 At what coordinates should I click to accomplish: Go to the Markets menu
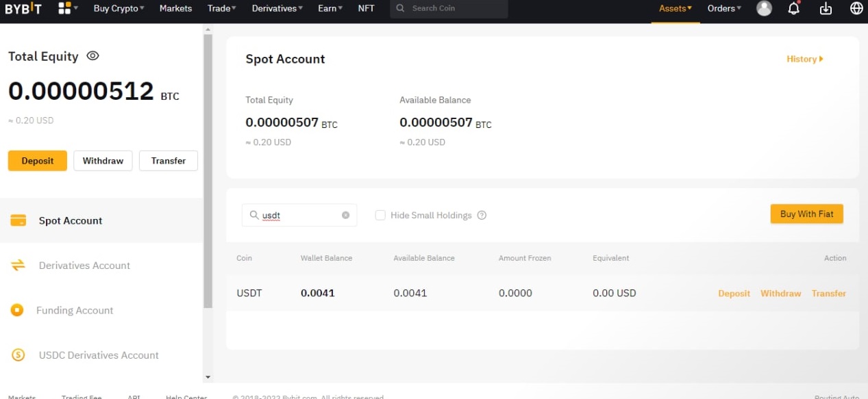[x=175, y=8]
